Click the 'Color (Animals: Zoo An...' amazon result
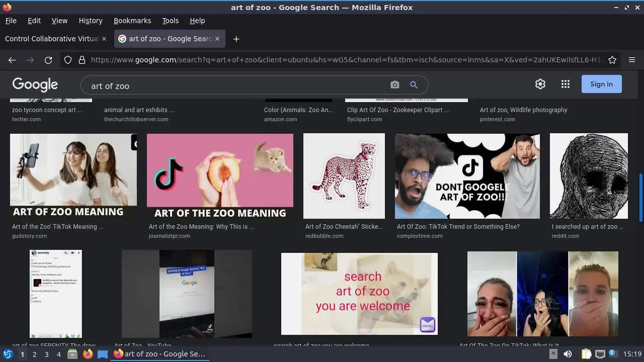This screenshot has width=644, height=362. pos(298,110)
